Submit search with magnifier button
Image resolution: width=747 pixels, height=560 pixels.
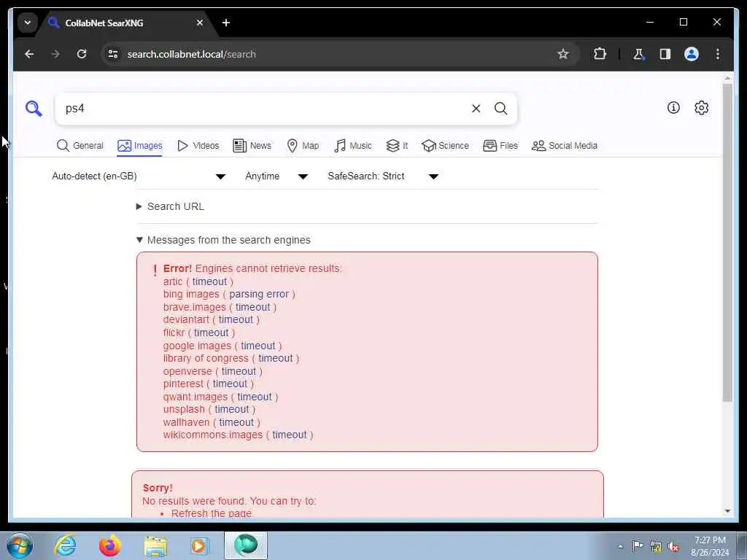[x=500, y=109]
